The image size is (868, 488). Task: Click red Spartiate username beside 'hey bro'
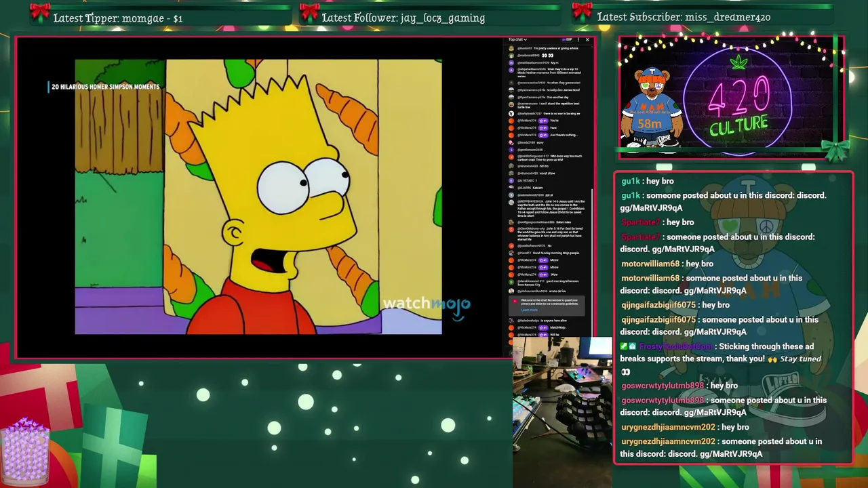click(640, 222)
